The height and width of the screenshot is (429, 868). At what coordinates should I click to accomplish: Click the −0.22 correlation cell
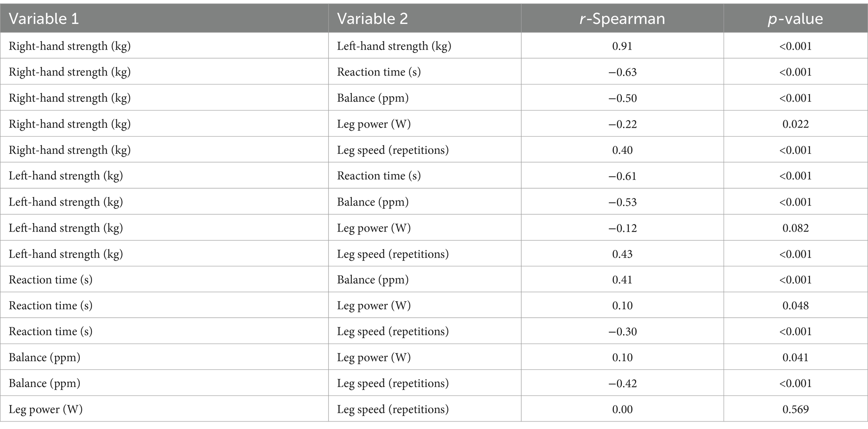622,124
